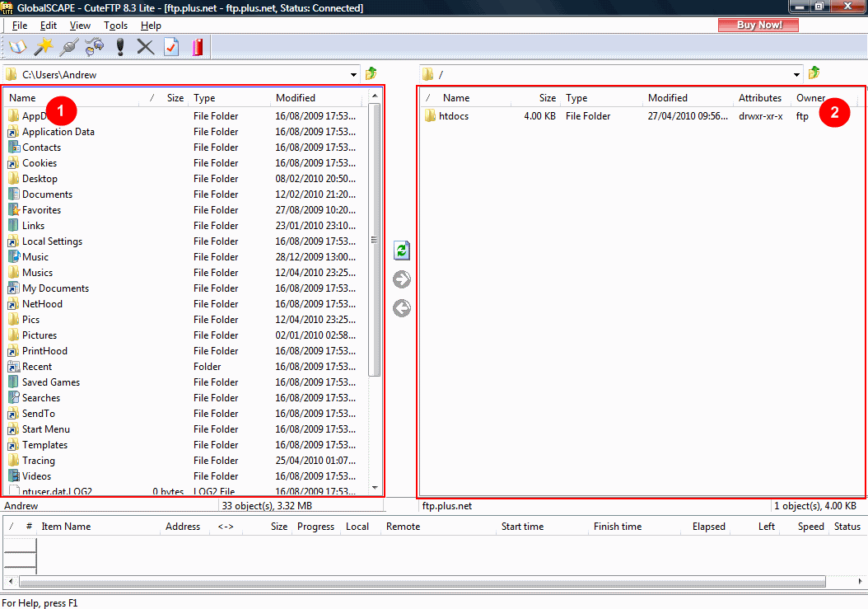Go up one folder in local pane

(x=371, y=73)
